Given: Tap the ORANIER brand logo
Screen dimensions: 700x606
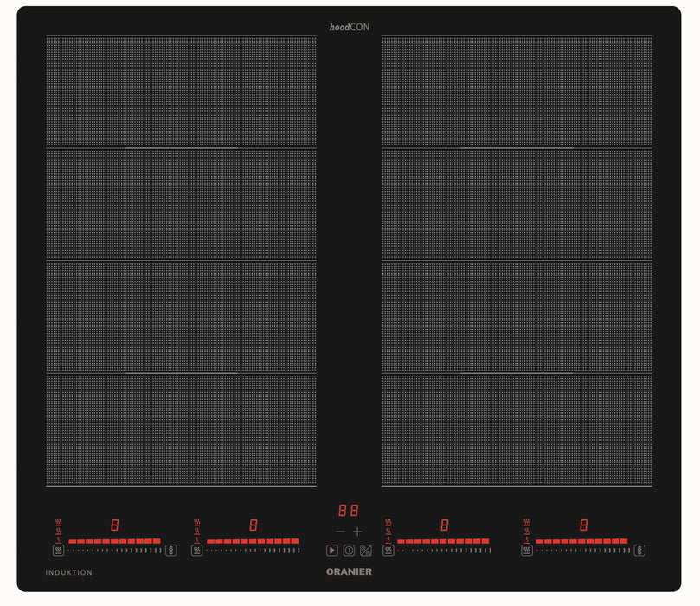Looking at the screenshot, I should [349, 571].
